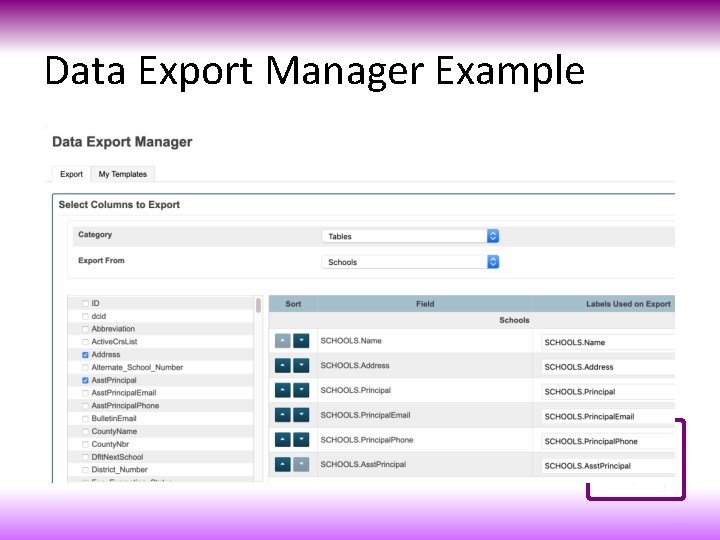Click the field list scrollbar thumb
The height and width of the screenshot is (540, 720).
point(259,305)
